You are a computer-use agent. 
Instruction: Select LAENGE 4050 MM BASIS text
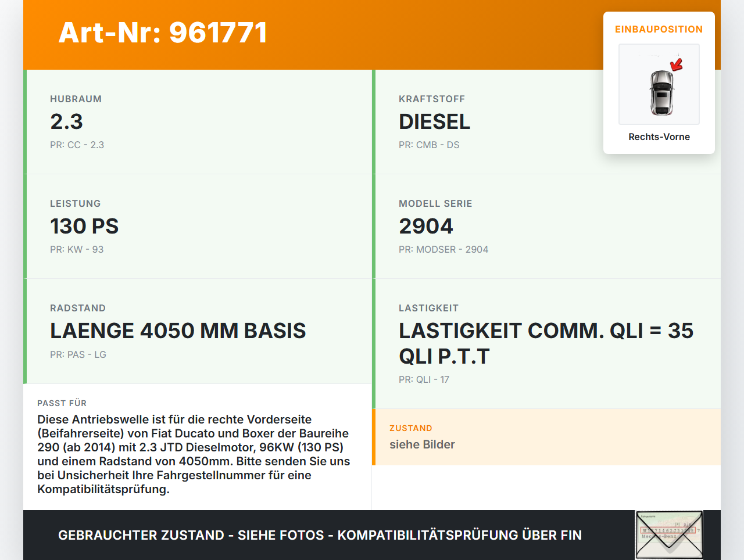(178, 331)
